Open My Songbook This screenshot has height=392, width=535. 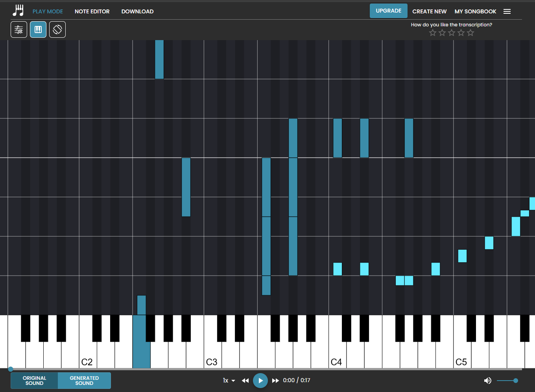475,11
